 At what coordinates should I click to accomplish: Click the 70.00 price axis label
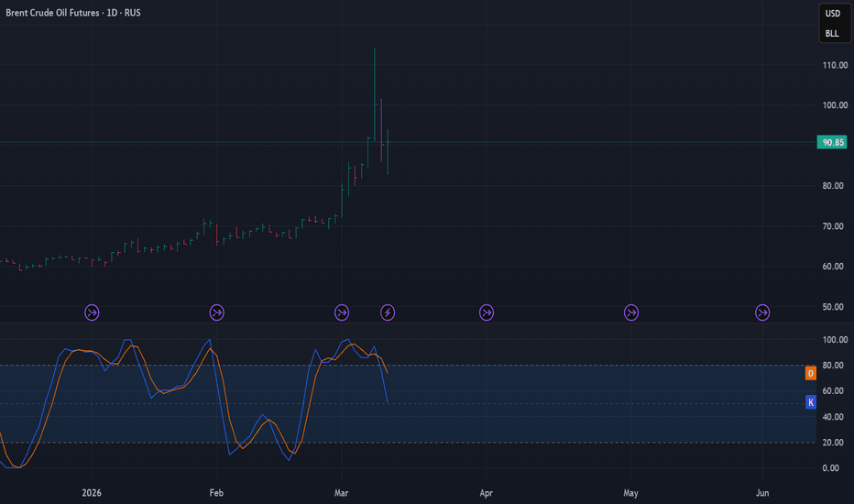833,226
